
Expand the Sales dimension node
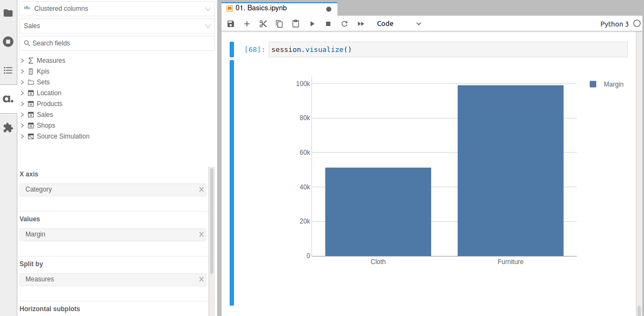(x=22, y=115)
